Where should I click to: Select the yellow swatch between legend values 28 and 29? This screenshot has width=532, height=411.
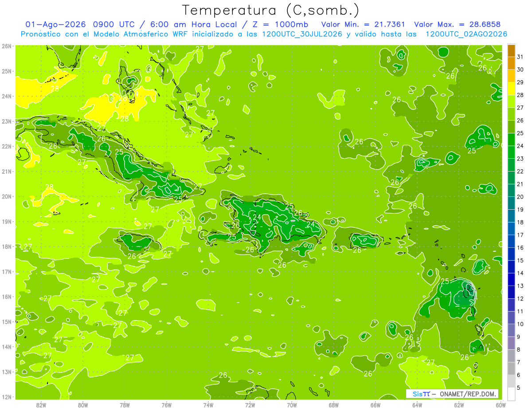click(x=512, y=89)
